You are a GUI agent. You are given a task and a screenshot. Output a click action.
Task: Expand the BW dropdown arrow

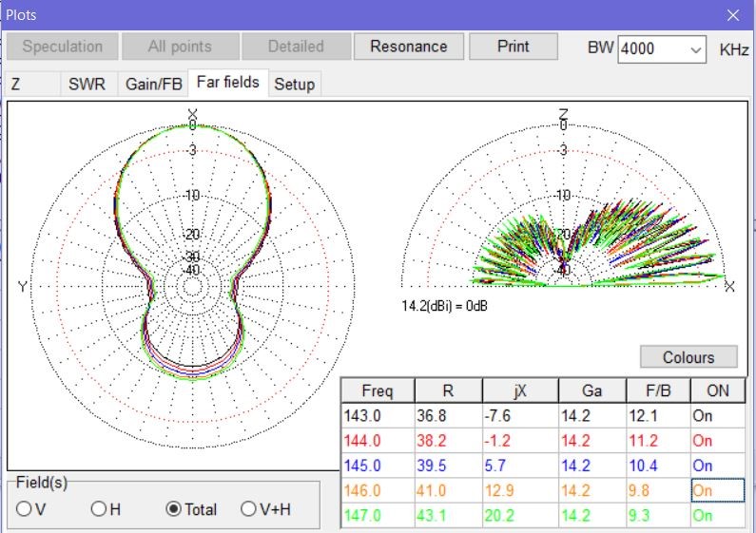point(695,49)
